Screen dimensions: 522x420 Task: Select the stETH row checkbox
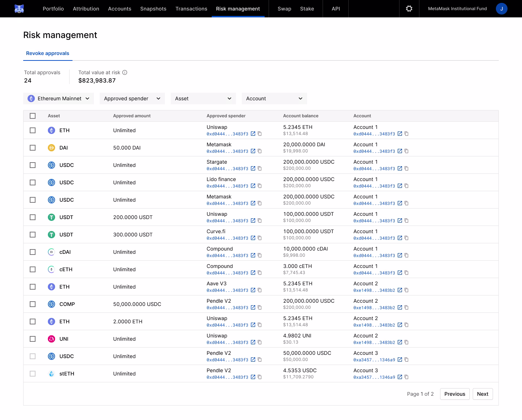point(33,374)
